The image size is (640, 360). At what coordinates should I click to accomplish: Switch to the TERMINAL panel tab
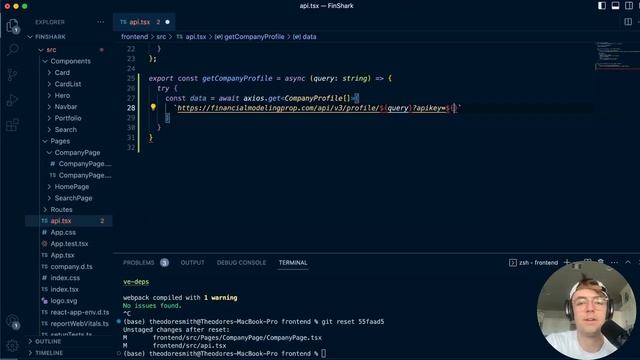[293, 262]
